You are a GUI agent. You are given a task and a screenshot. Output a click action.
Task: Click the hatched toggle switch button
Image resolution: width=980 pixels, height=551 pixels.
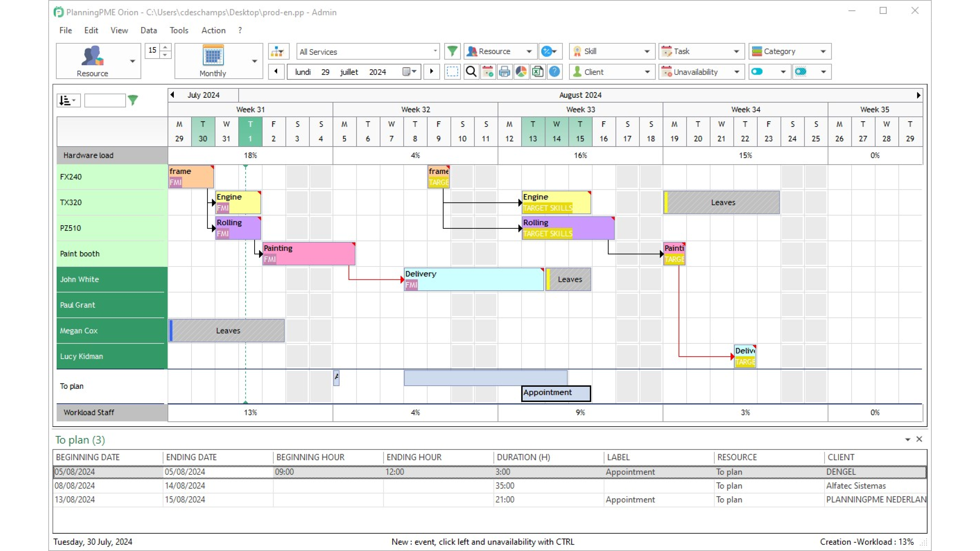(x=801, y=72)
